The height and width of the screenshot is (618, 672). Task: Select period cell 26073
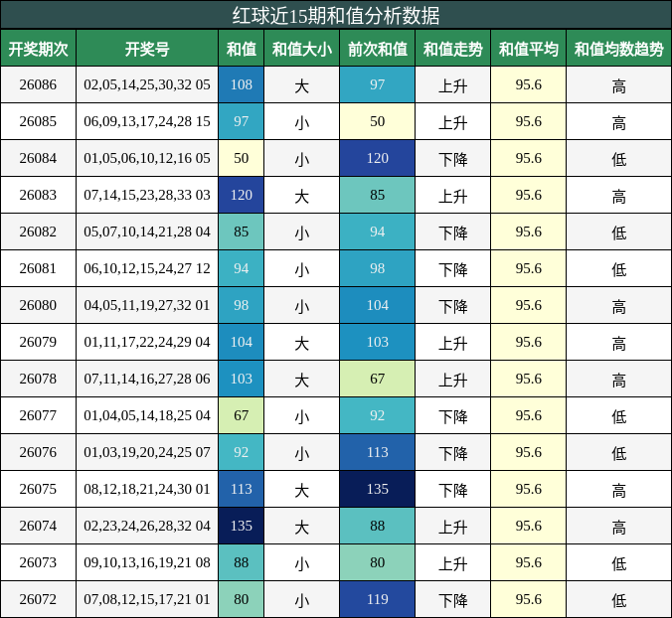pyautogui.click(x=38, y=562)
